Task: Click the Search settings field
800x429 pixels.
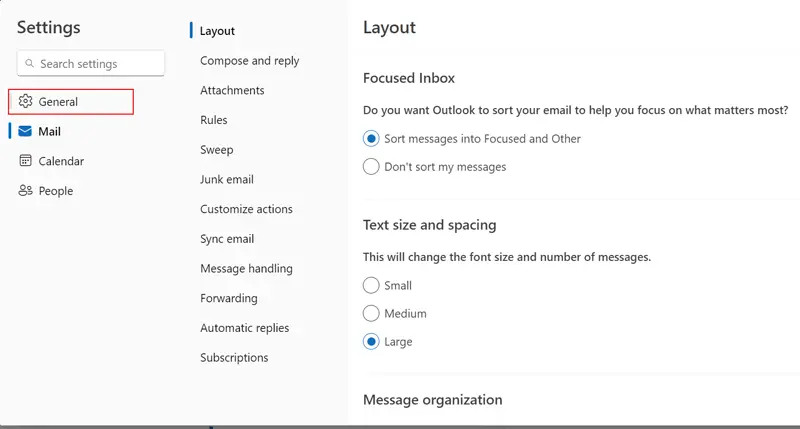Action: [x=98, y=64]
